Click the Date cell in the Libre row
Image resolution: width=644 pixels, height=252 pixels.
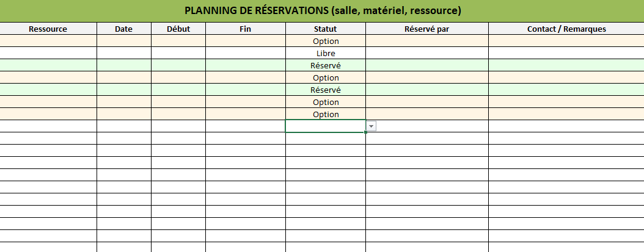123,53
